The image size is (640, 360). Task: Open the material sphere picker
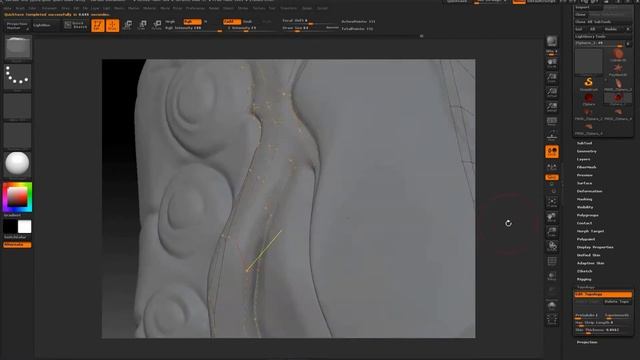[18, 164]
